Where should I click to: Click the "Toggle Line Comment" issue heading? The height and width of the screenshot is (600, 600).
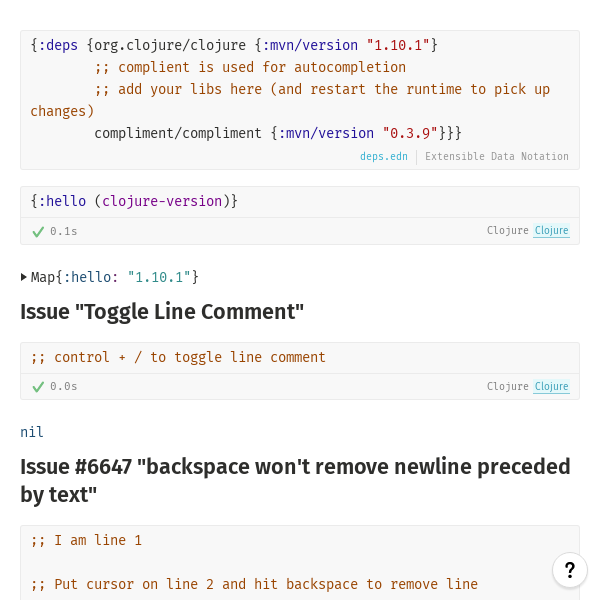point(162,311)
